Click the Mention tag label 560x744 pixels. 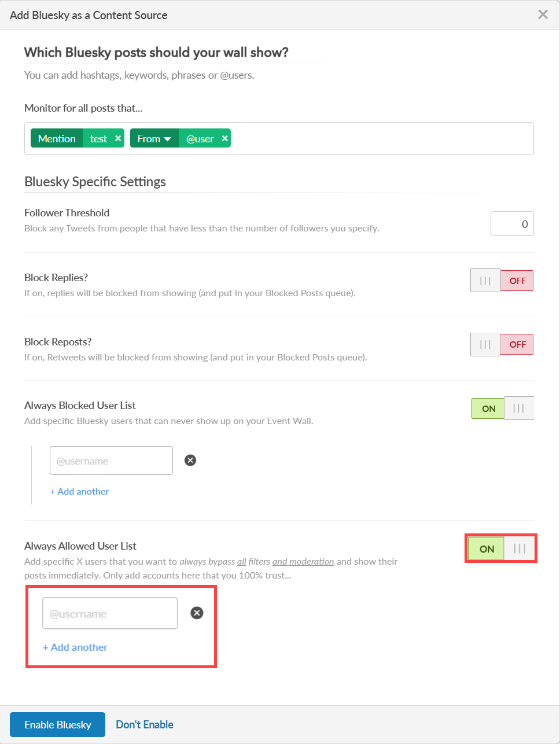[57, 138]
